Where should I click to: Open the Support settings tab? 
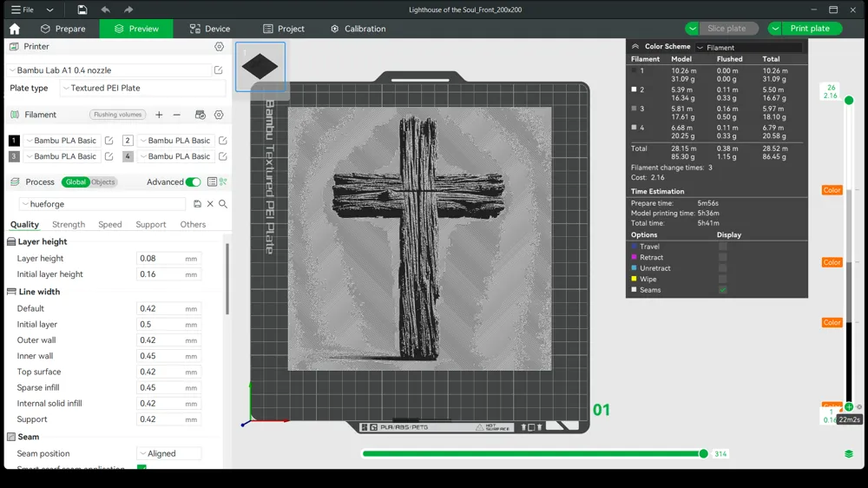pos(150,224)
